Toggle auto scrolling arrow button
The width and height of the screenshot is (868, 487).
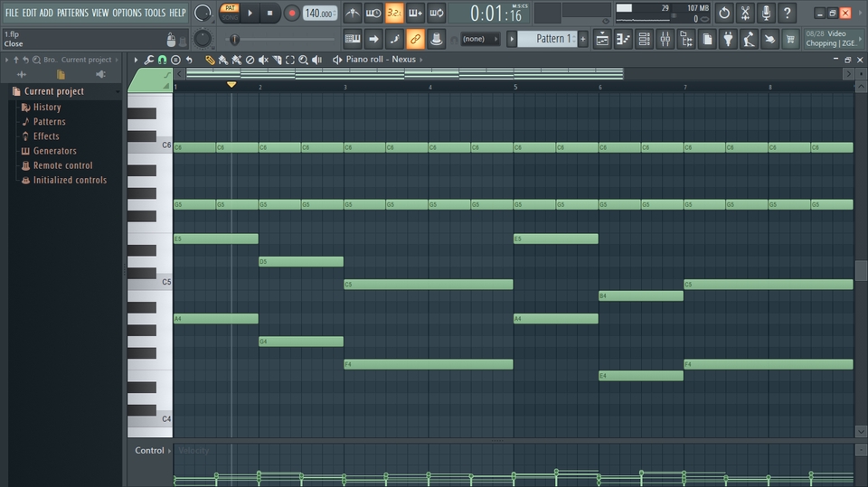coord(373,39)
